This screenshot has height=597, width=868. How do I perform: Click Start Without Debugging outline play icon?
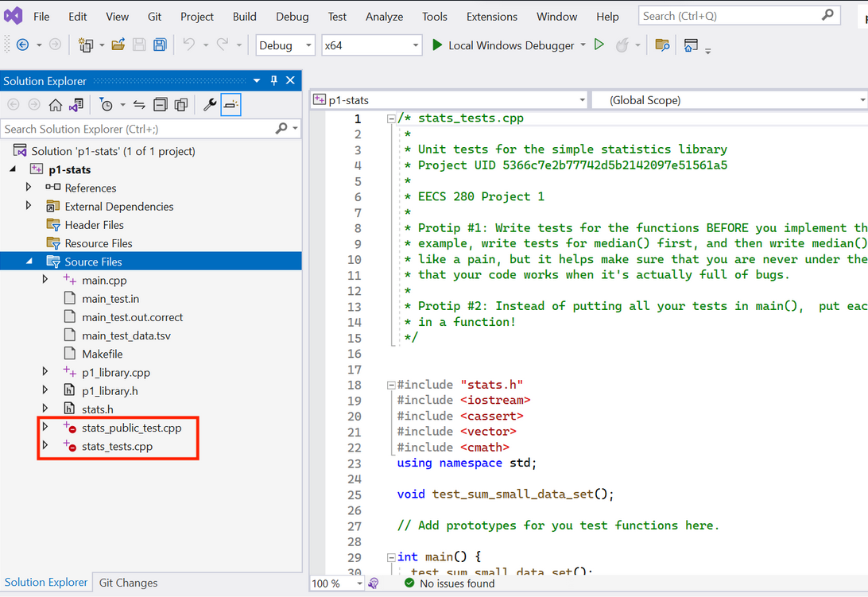click(599, 45)
